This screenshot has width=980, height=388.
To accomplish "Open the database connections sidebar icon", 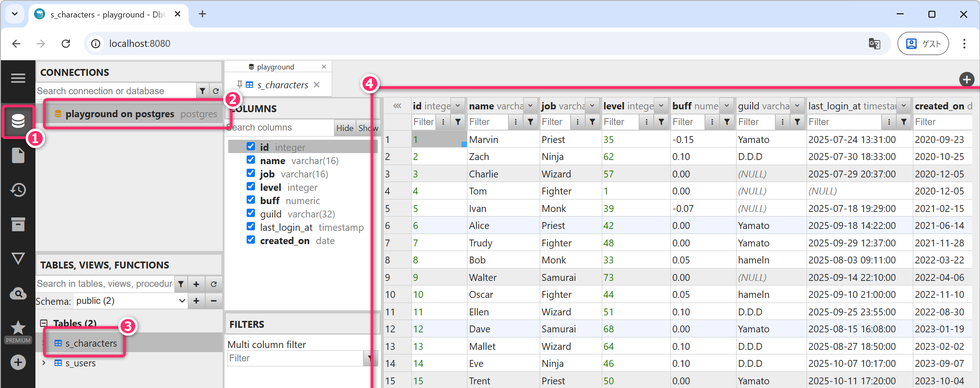I will pos(18,121).
